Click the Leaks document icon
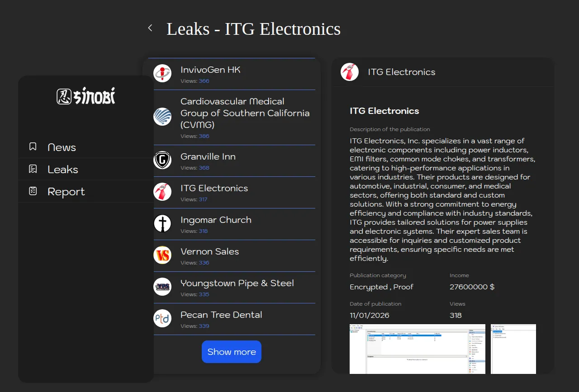Screen dimensions: 579x392 pos(33,169)
